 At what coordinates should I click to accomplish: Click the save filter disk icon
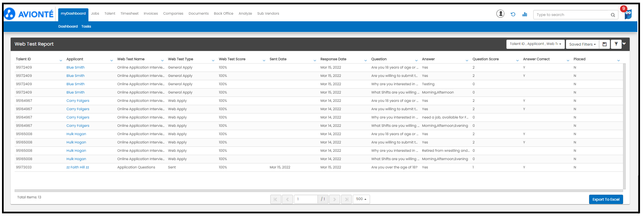pyautogui.click(x=604, y=44)
